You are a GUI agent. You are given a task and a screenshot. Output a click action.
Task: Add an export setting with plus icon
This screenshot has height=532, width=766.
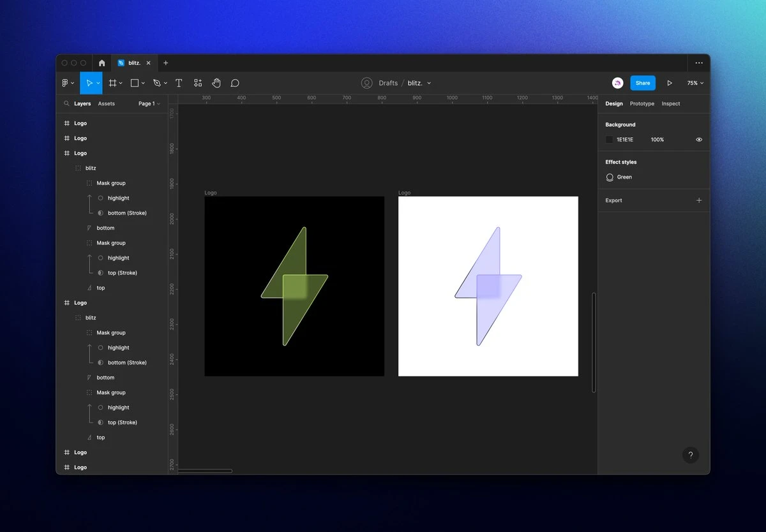pos(699,200)
